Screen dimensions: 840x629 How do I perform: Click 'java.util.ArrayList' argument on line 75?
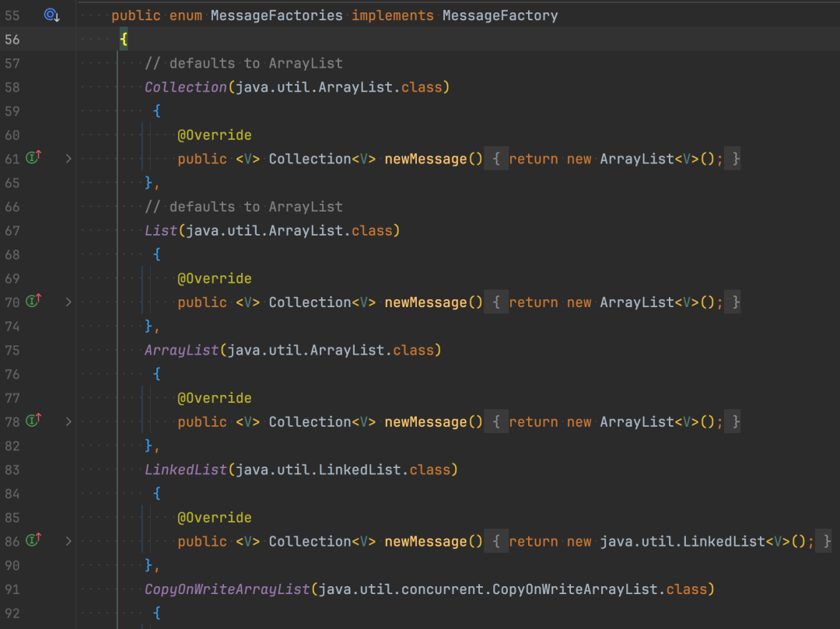(x=306, y=350)
